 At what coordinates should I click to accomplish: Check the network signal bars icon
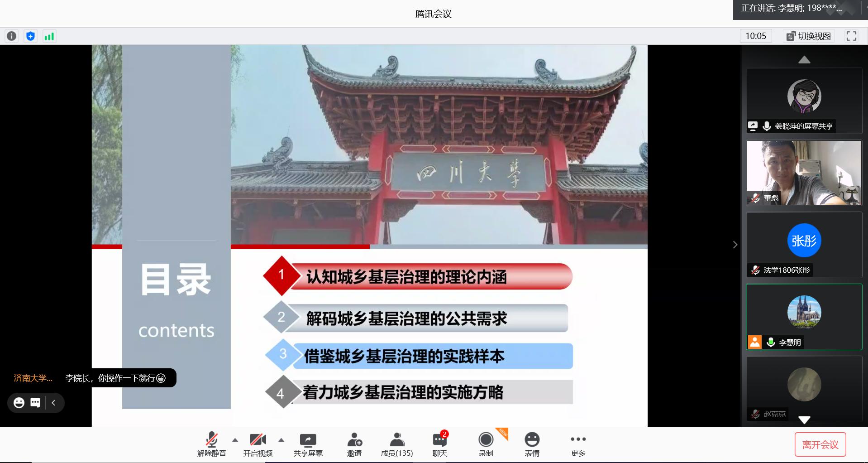(x=49, y=36)
